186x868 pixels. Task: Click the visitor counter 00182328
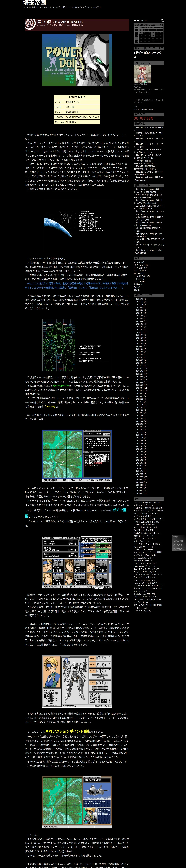coord(143,119)
